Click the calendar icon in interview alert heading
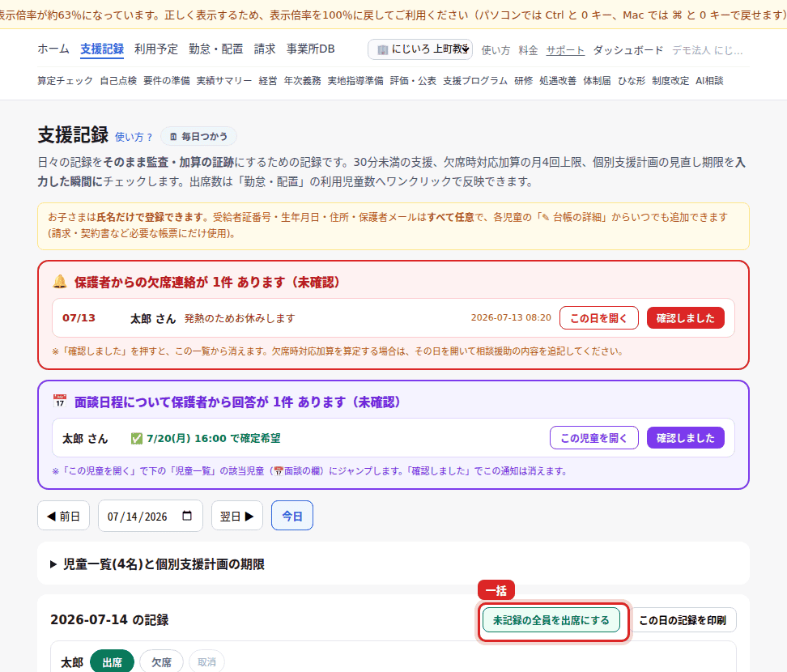 tap(60, 402)
